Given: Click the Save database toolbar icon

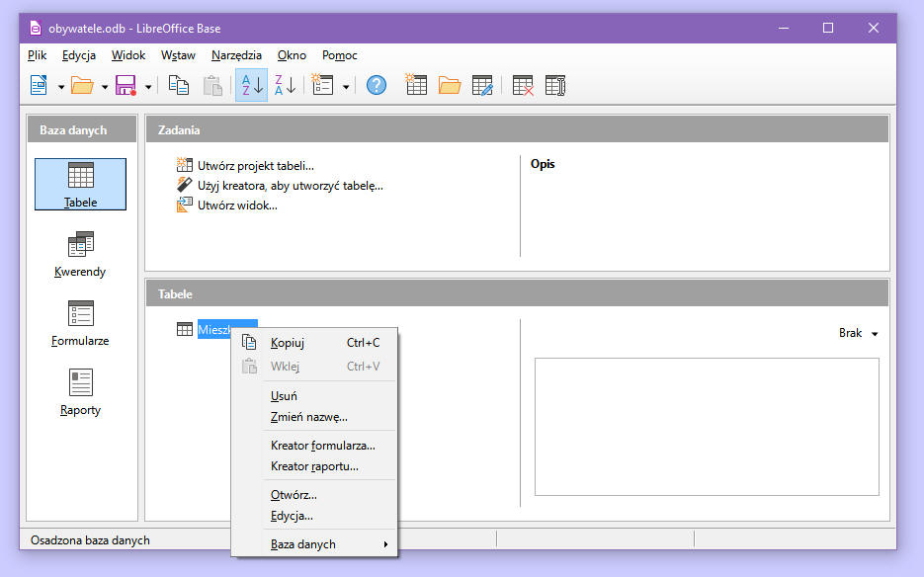Looking at the screenshot, I should tap(126, 86).
